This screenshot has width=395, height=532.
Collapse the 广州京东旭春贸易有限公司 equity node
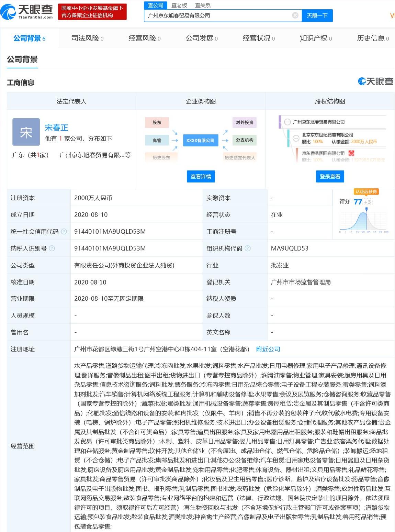[x=287, y=122]
